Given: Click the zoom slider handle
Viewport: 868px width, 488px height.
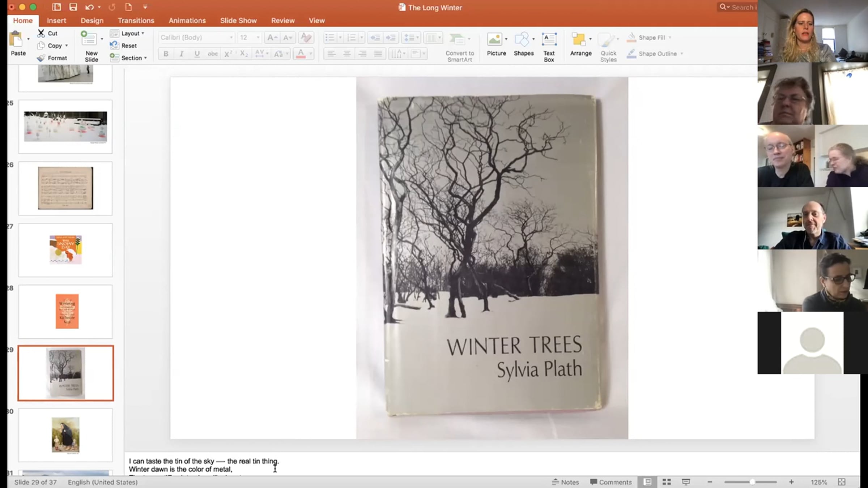Looking at the screenshot, I should tap(752, 482).
